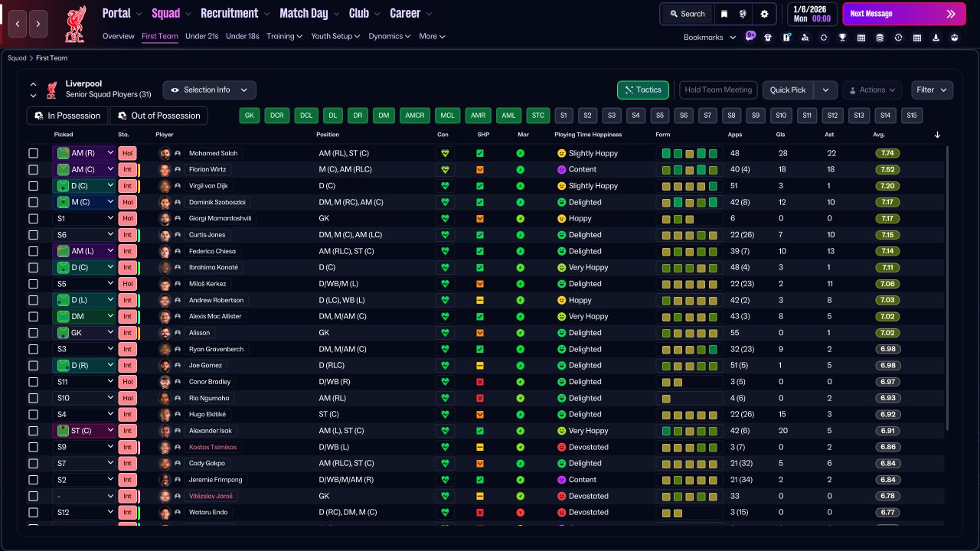Tick the checkbox for Florian Wirtz
Image resolution: width=980 pixels, height=551 pixels.
coord(33,170)
